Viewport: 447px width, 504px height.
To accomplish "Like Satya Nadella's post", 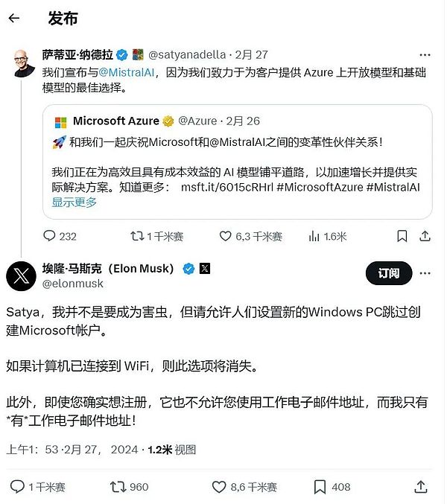I will 226,236.
